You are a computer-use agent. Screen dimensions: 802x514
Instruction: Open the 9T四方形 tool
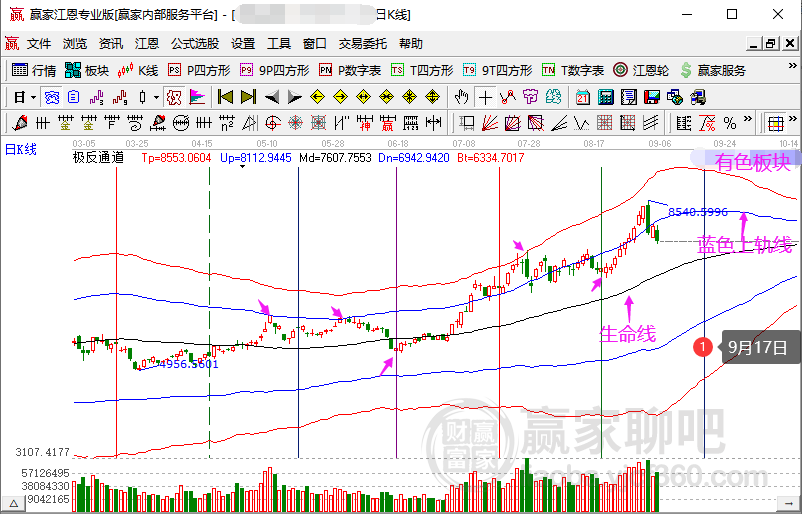497,70
